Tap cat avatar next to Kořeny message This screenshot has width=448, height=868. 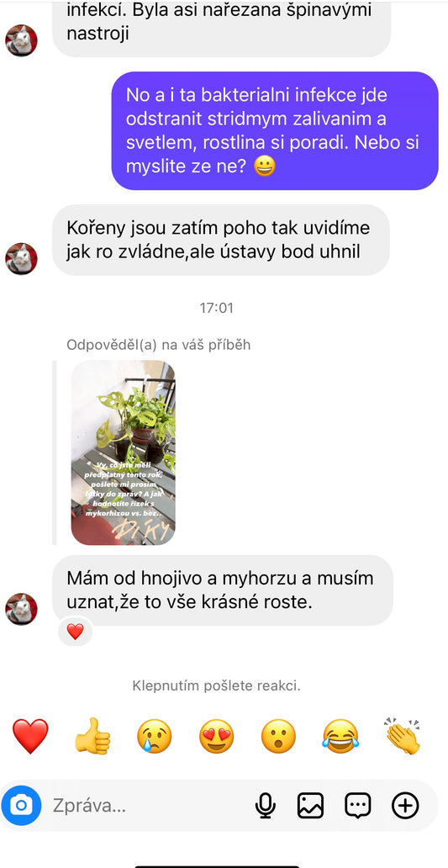(21, 258)
